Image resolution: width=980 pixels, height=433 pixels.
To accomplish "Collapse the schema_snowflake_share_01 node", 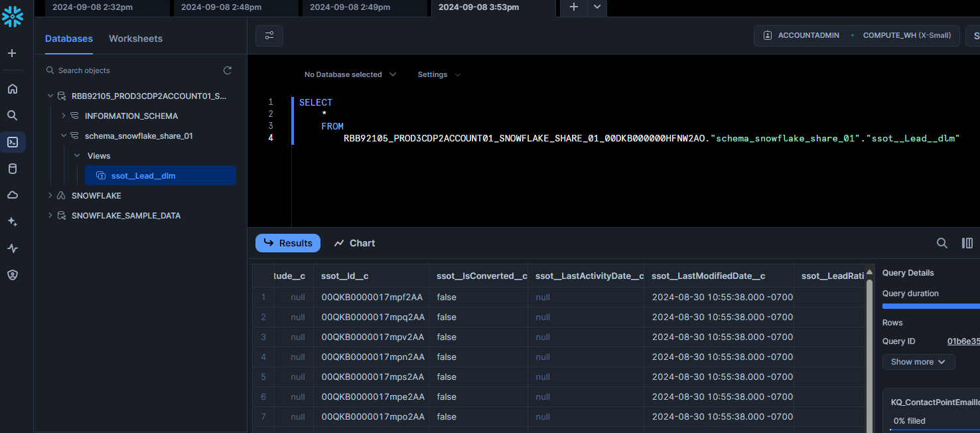I will coord(64,136).
